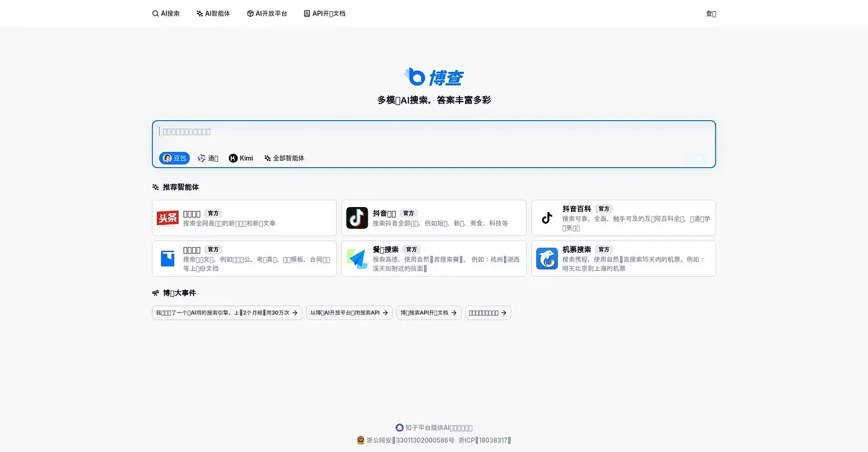Select the Kimi agent chip
Viewport: 868px width, 452px height.
click(241, 158)
